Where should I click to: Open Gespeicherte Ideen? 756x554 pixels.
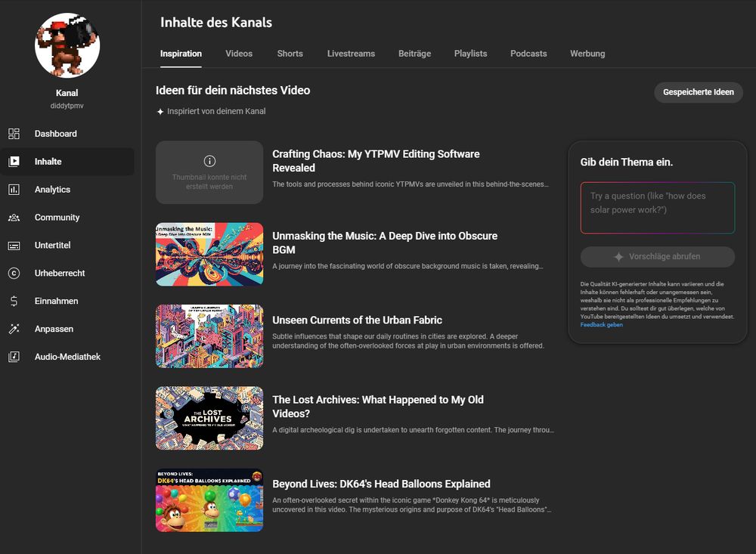[698, 92]
